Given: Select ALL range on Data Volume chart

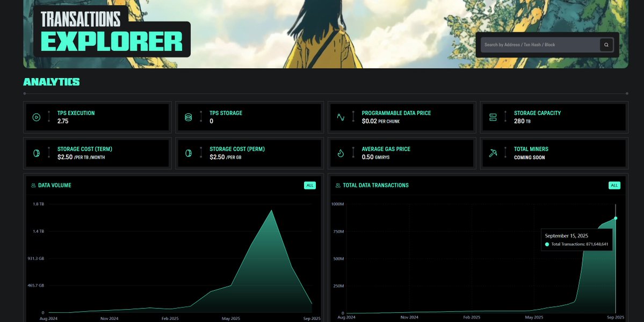Looking at the screenshot, I should [x=310, y=185].
